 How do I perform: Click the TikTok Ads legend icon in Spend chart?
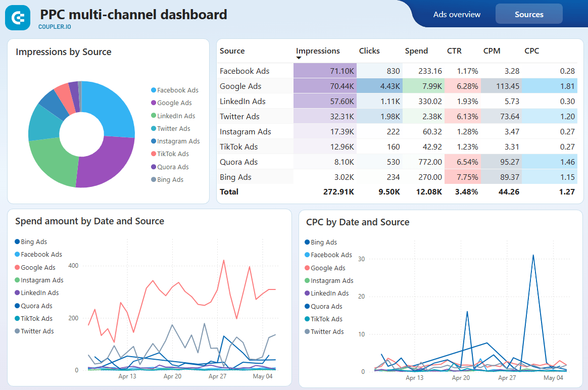point(18,318)
